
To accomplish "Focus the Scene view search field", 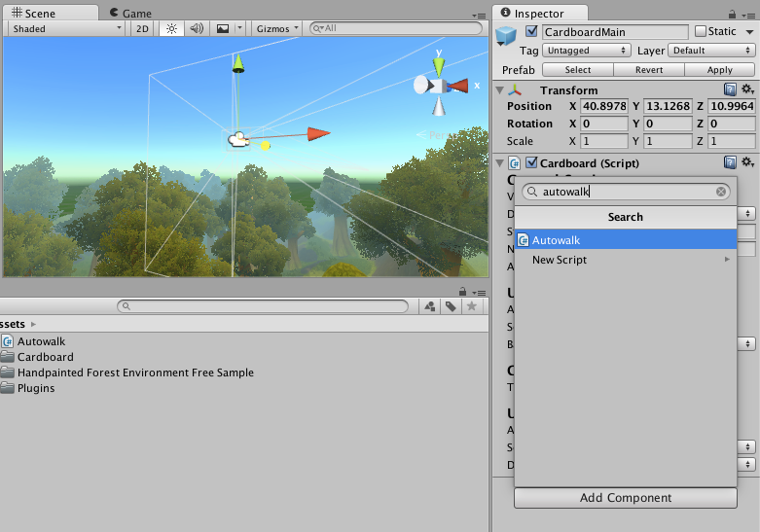I will [x=395, y=28].
